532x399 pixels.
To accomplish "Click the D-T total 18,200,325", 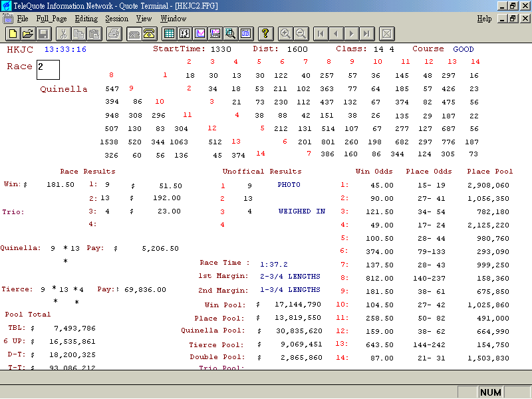I will 72,355.
